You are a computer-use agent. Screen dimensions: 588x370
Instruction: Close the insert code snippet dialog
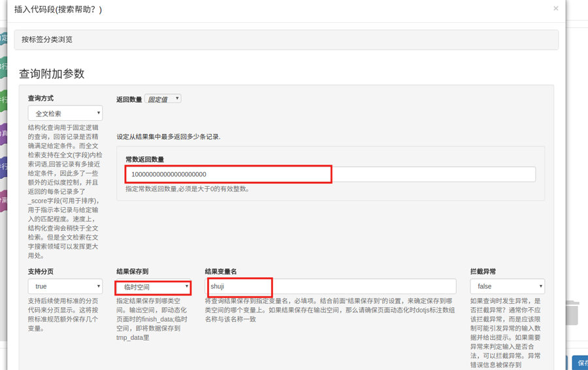(x=555, y=8)
